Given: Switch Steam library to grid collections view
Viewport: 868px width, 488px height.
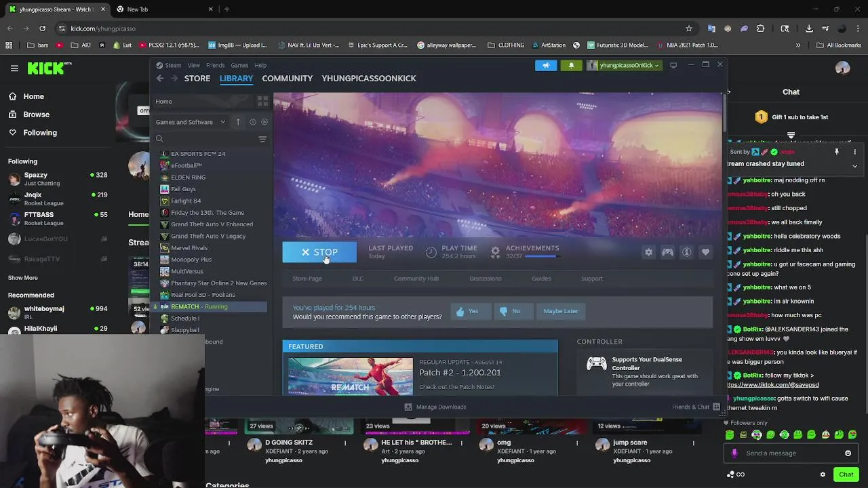Looking at the screenshot, I should click(x=262, y=102).
